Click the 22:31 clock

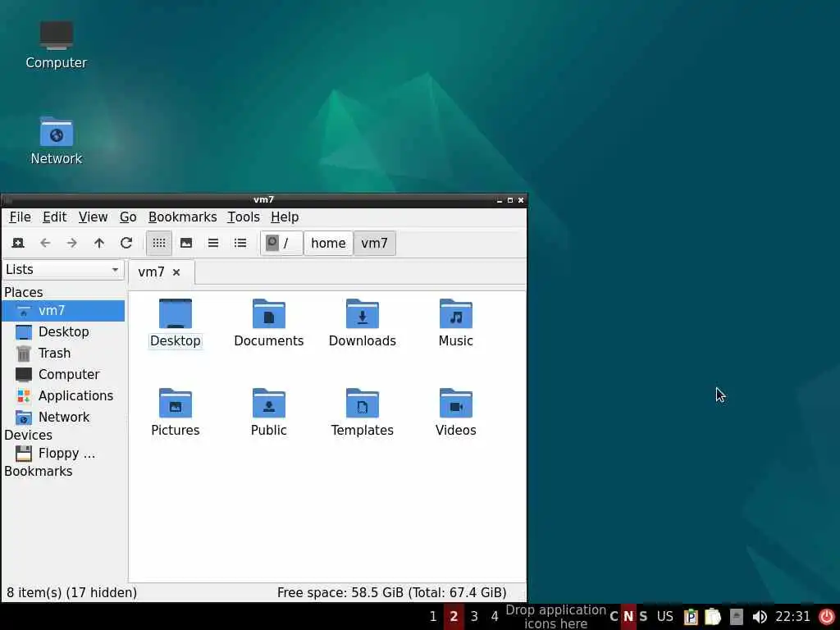point(793,617)
